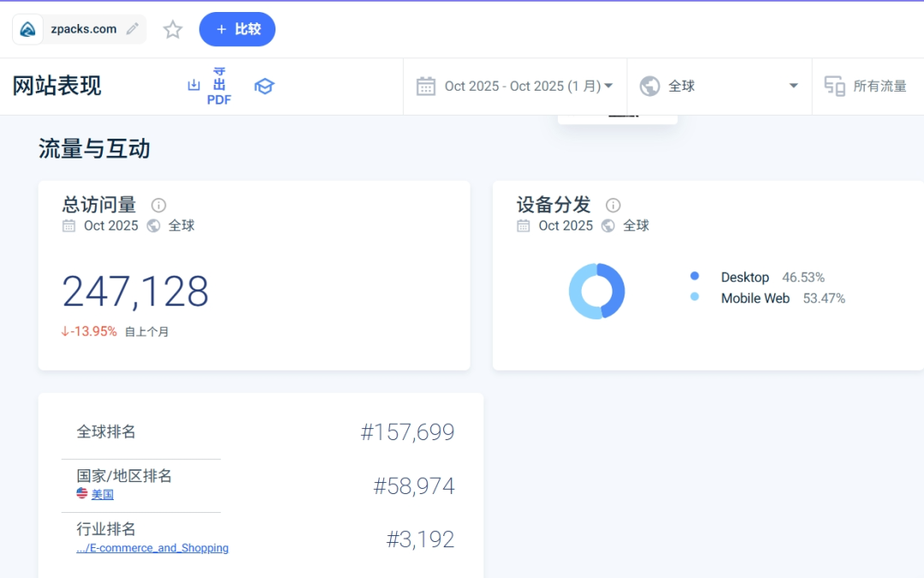
Task: Click the globe icon in region filter
Action: point(649,86)
